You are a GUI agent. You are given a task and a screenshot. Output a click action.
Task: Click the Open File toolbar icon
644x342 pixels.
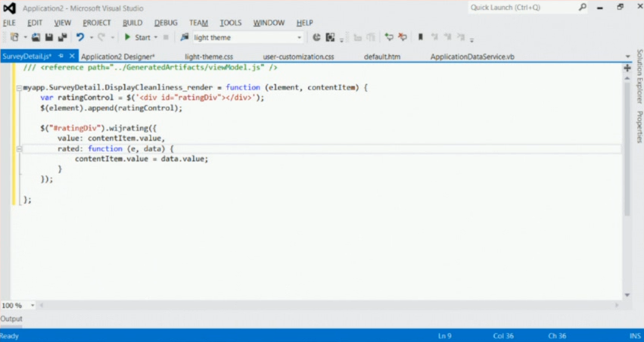[36, 37]
